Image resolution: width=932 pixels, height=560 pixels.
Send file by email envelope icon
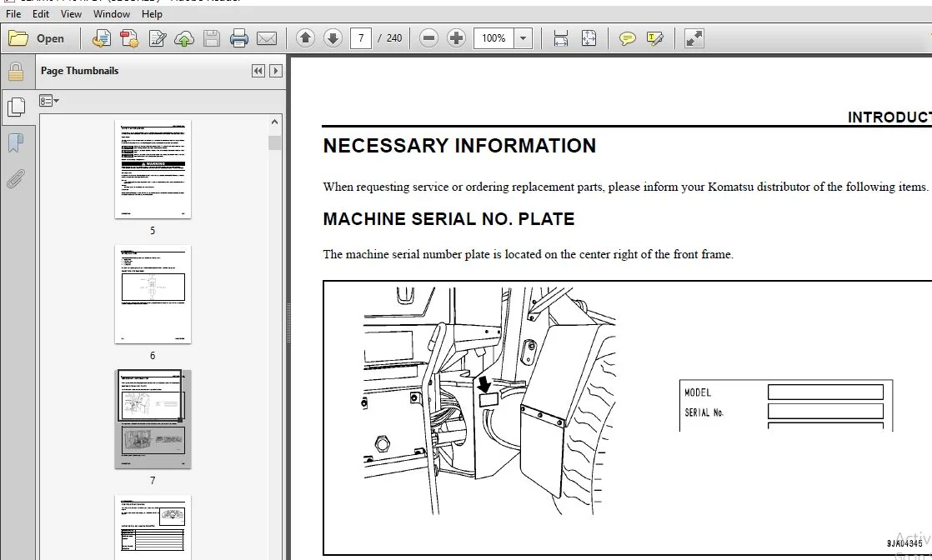(x=266, y=38)
